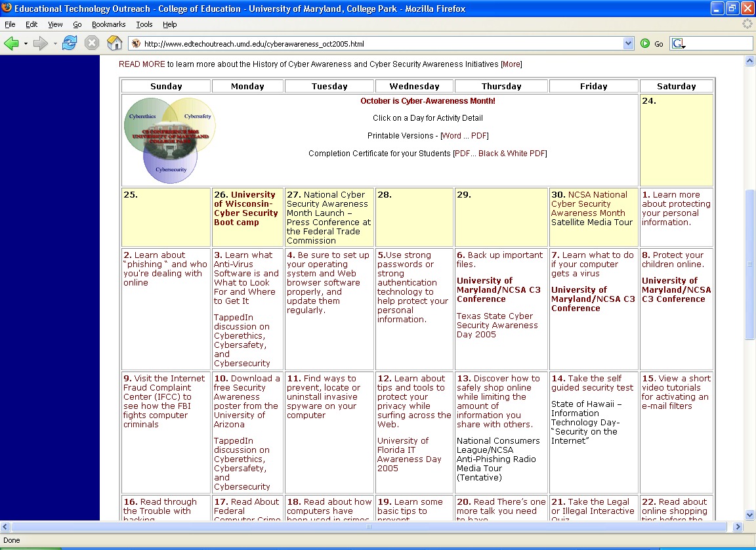Open Texas State Cyber Security Awareness Day link
Viewport: 756px width, 550px height.
pos(497,325)
